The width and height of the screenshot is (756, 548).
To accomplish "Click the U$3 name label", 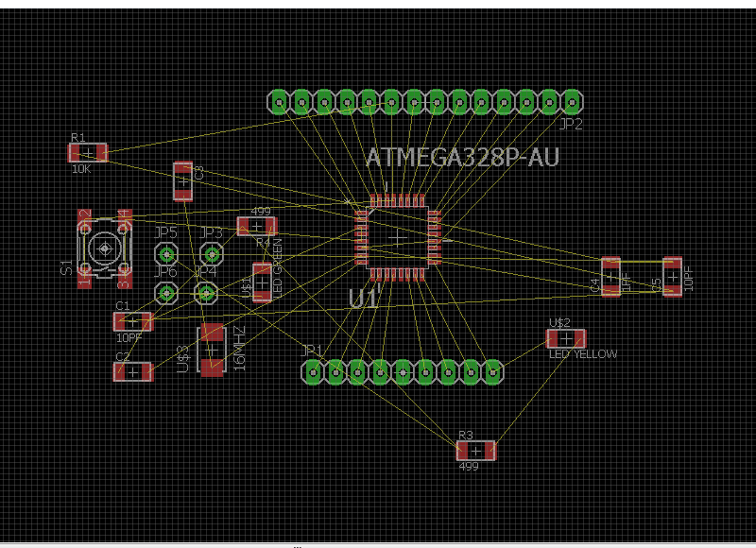I will (183, 359).
